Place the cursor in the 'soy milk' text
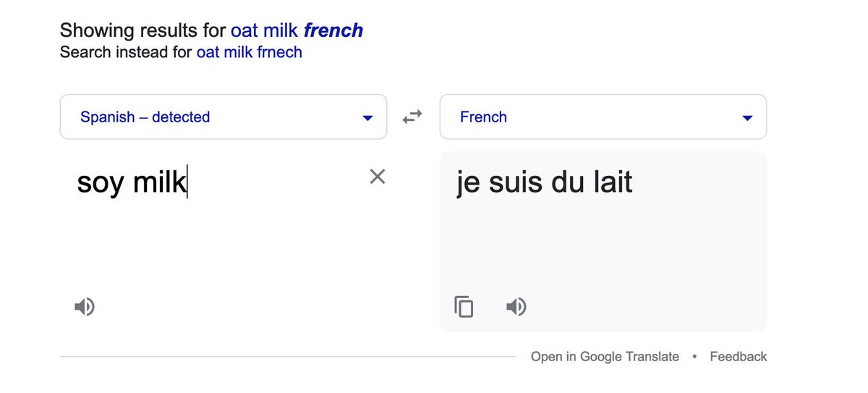Viewport: 868px width, 393px height. coord(132,182)
